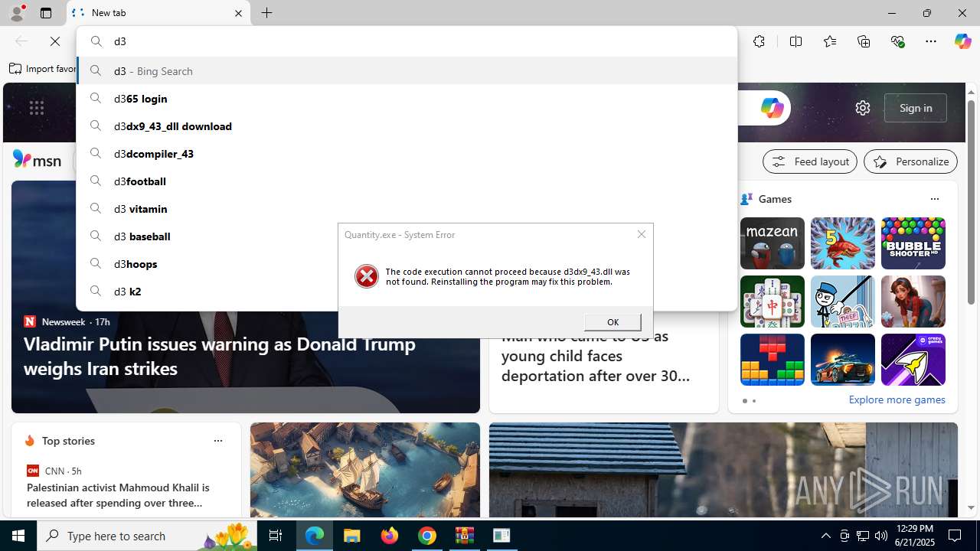980x551 pixels.
Task: Open the Favorites star icon
Action: pos(829,41)
